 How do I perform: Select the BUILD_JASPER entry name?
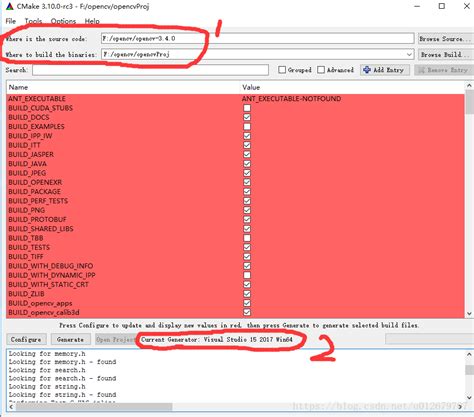[x=31, y=154]
